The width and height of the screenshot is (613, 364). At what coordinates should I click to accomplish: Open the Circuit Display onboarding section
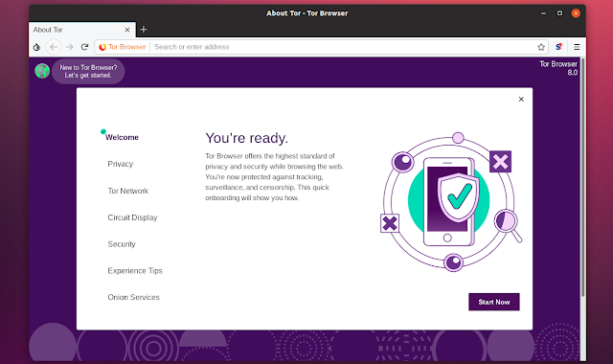tap(132, 217)
